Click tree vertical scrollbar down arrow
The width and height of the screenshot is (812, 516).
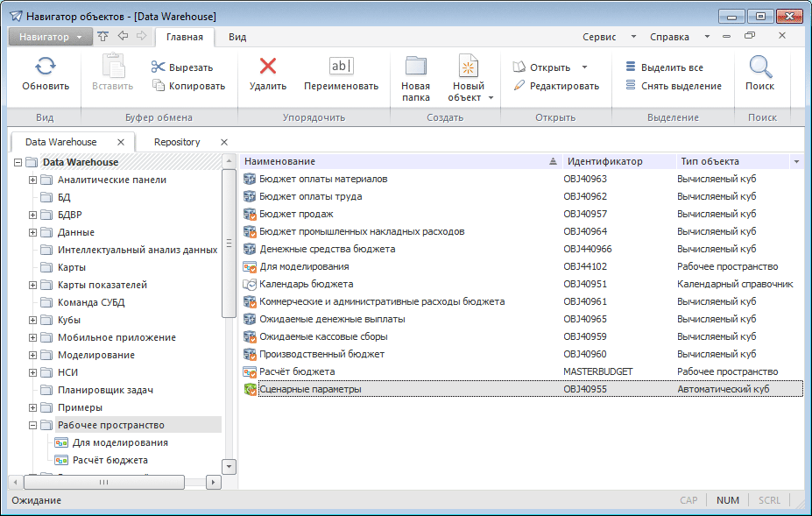click(x=229, y=467)
